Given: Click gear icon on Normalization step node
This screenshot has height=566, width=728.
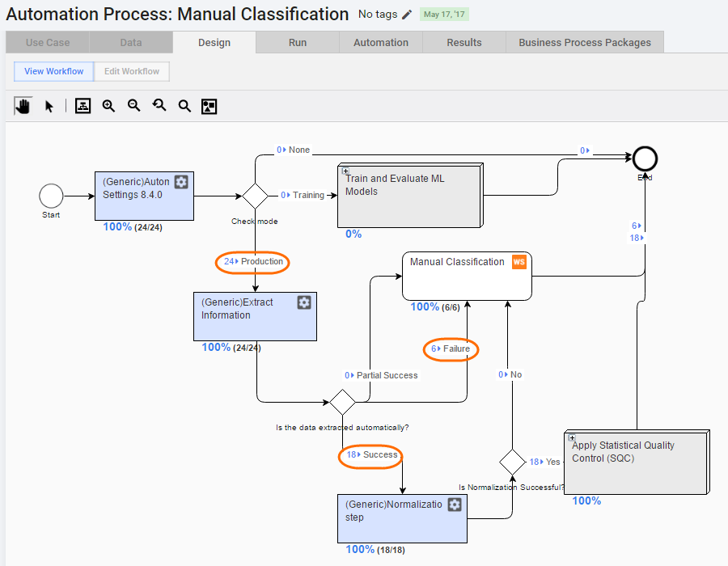Looking at the screenshot, I should (455, 505).
